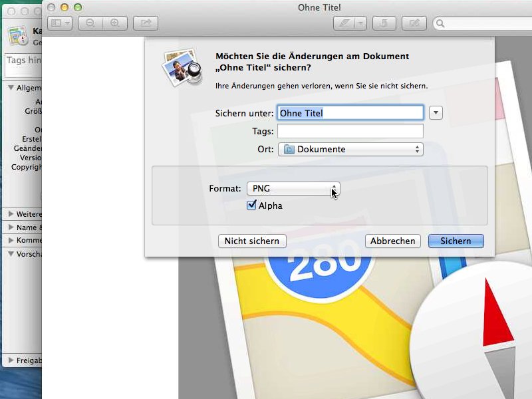Click the Sichern button
Image resolution: width=532 pixels, height=399 pixels.
(x=456, y=241)
